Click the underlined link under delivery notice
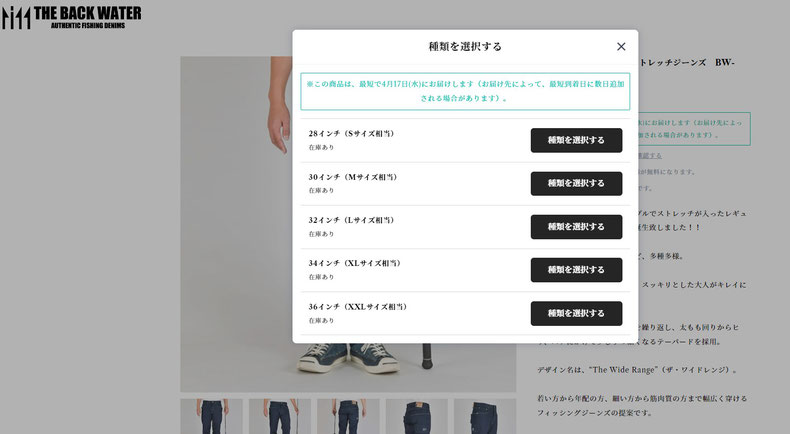This screenshot has height=434, width=790. 649,156
